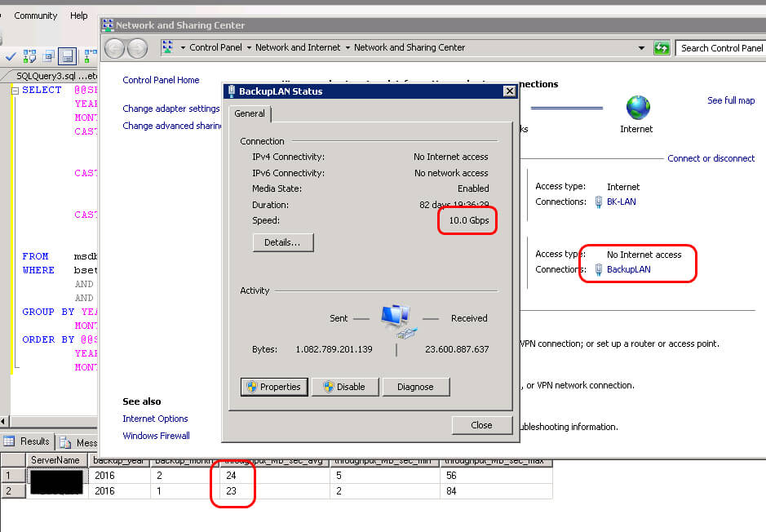Click the network computers icon in Activity section
Image resolution: width=766 pixels, height=532 pixels.
coord(399,321)
